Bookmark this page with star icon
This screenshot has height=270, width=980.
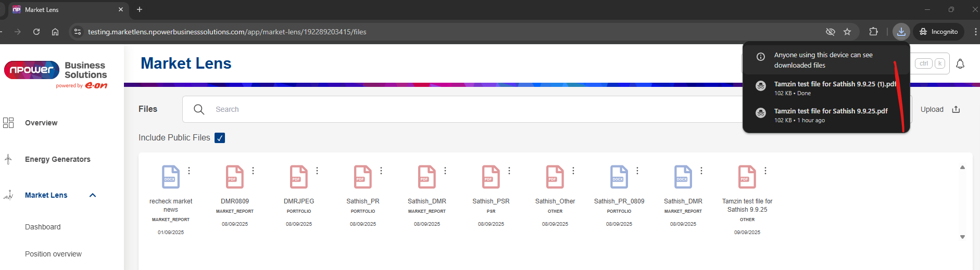[x=847, y=32]
